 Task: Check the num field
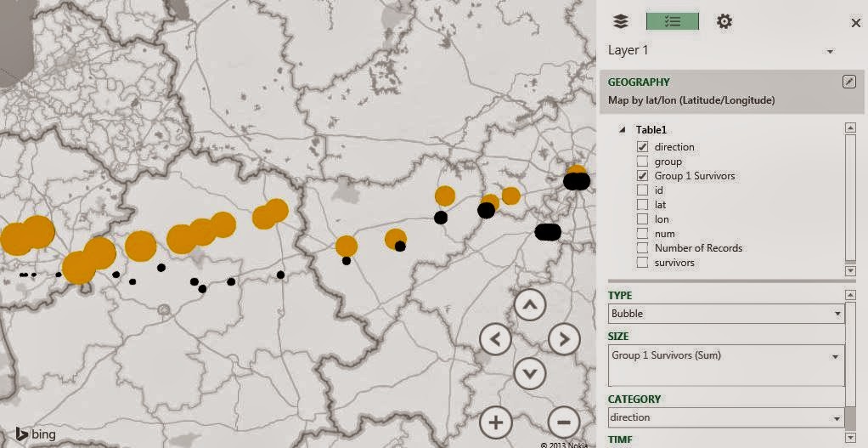(x=642, y=233)
